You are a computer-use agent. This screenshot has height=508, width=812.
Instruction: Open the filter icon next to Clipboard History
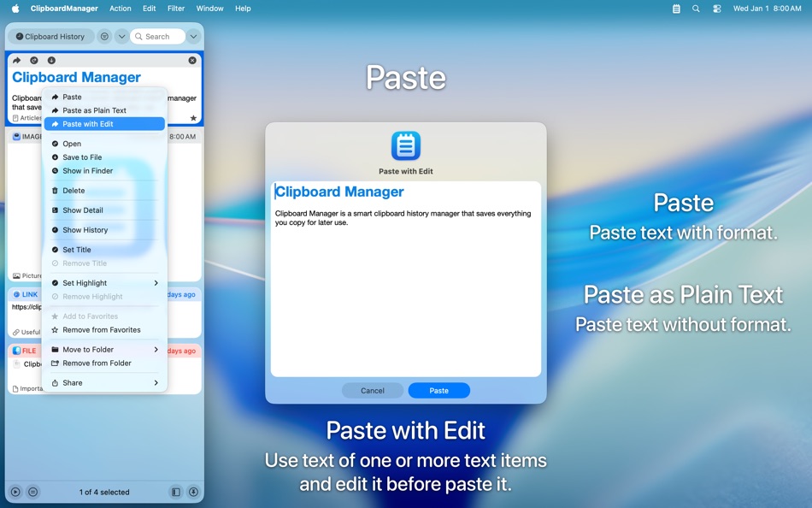pos(105,36)
